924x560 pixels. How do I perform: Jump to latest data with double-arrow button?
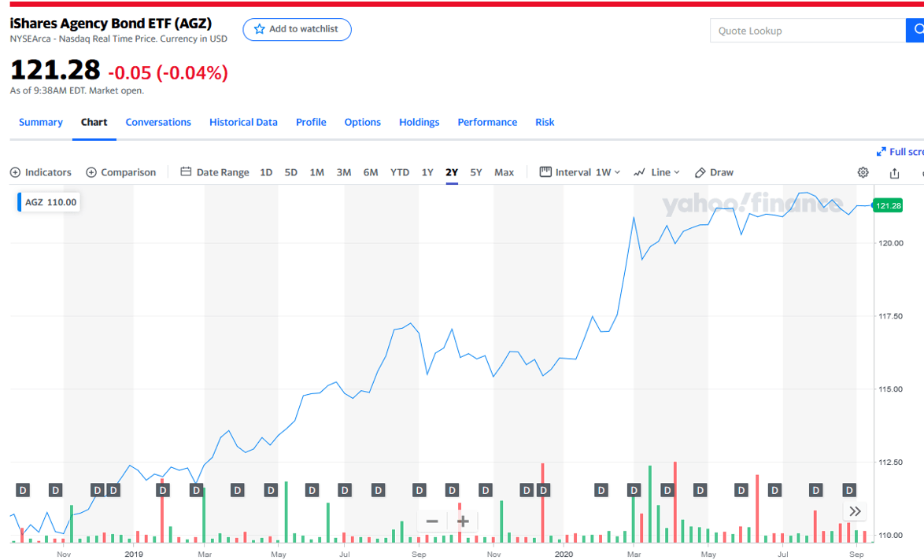coord(855,511)
